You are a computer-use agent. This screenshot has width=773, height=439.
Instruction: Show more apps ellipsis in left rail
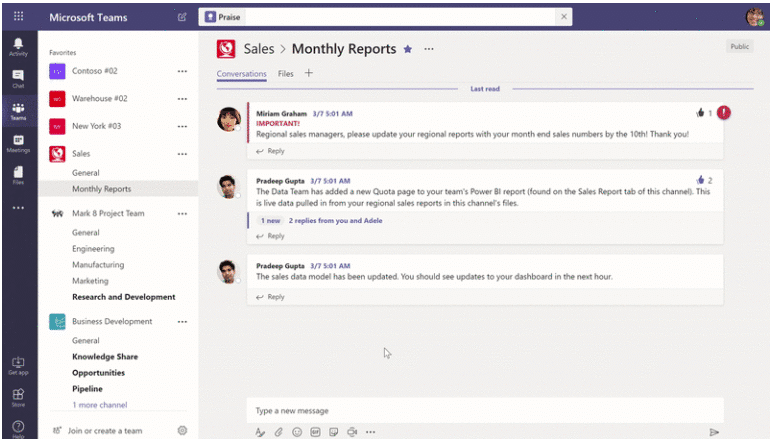click(x=18, y=208)
